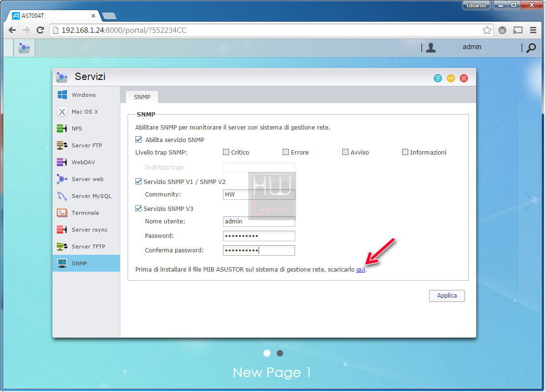Click the Password input field
The image size is (545, 392).
(259, 236)
